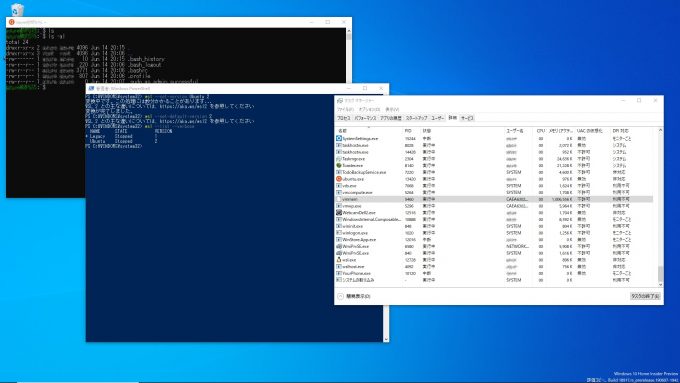Select the Taskmgr.exe process icon
The width and height of the screenshot is (680, 383).
(339, 159)
